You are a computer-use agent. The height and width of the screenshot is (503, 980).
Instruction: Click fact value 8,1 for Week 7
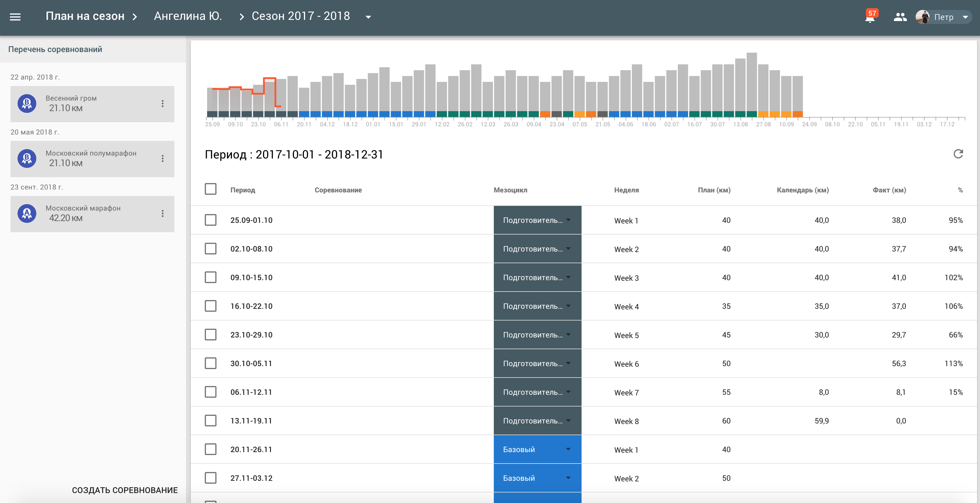[x=901, y=392]
